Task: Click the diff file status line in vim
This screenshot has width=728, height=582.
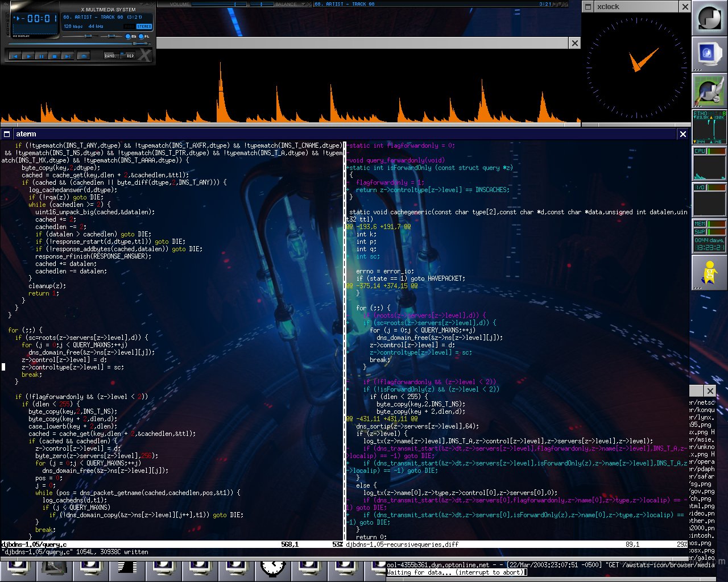Action: point(518,544)
